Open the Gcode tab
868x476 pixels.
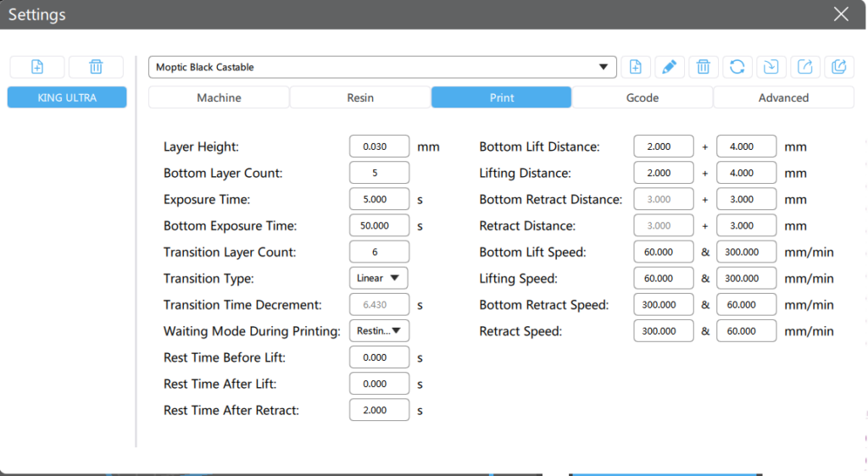click(x=643, y=97)
